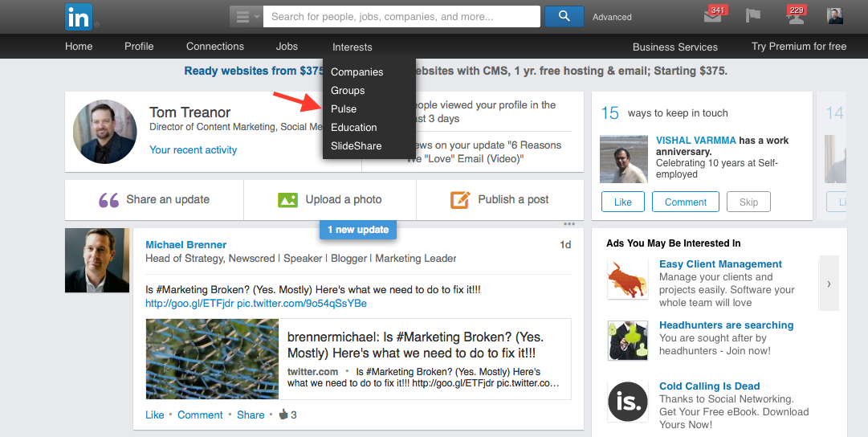Click the Publish a post pencil icon
The width and height of the screenshot is (868, 437).
pos(461,199)
